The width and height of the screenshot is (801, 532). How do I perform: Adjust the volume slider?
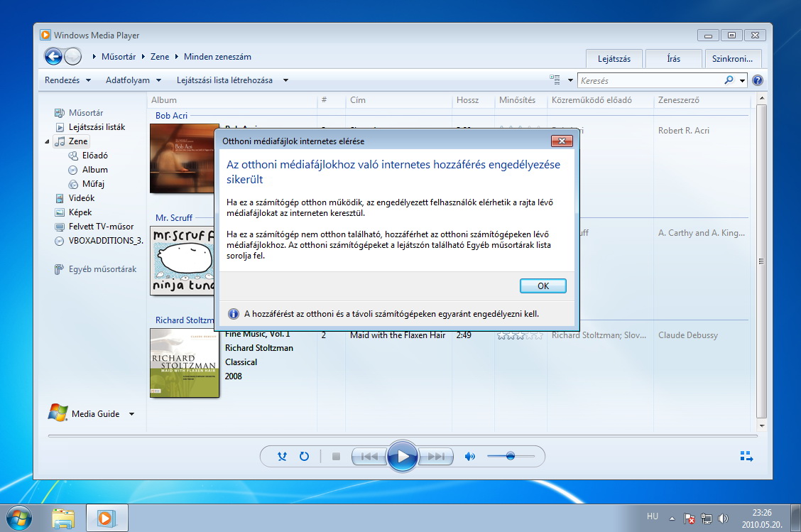pyautogui.click(x=510, y=456)
